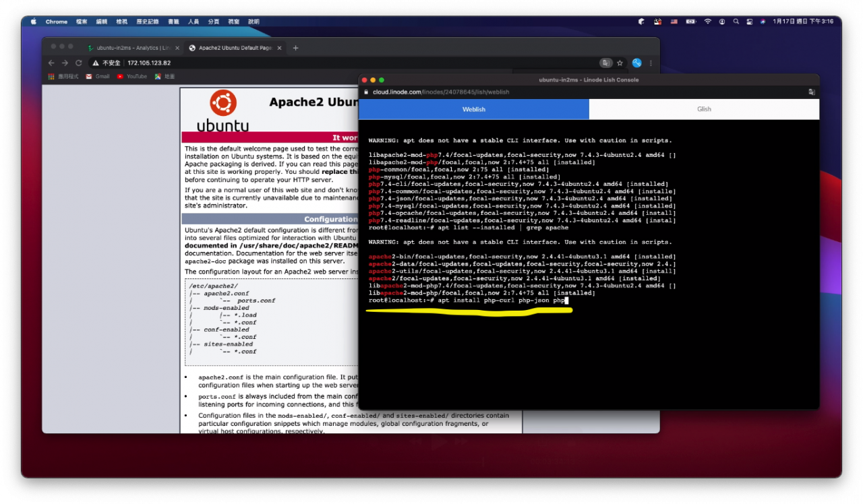Open Spotlight search in menu bar
The width and height of the screenshot is (863, 504).
click(x=736, y=22)
